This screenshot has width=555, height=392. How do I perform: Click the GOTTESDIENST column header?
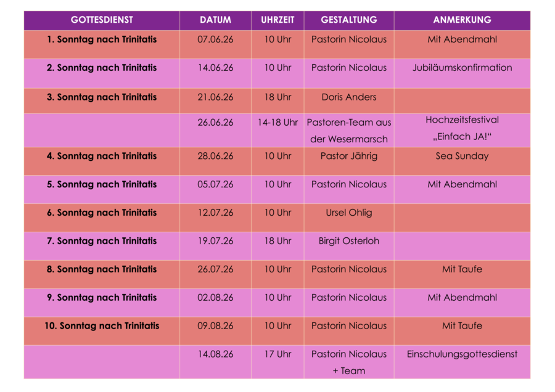click(x=102, y=20)
